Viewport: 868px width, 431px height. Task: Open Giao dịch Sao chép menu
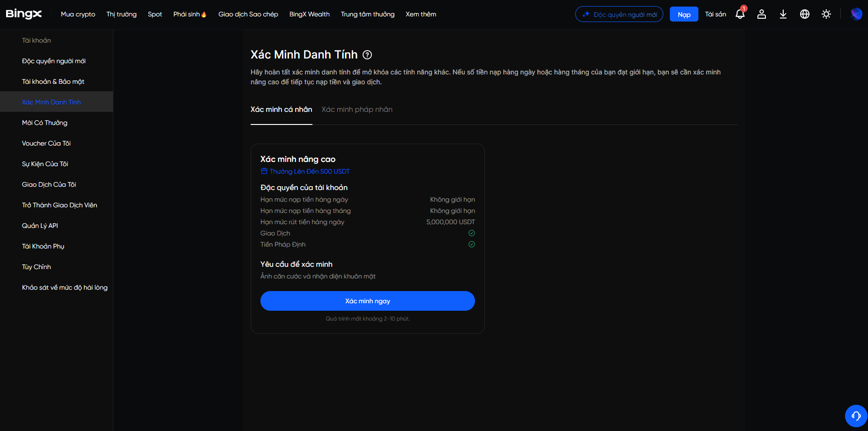248,14
